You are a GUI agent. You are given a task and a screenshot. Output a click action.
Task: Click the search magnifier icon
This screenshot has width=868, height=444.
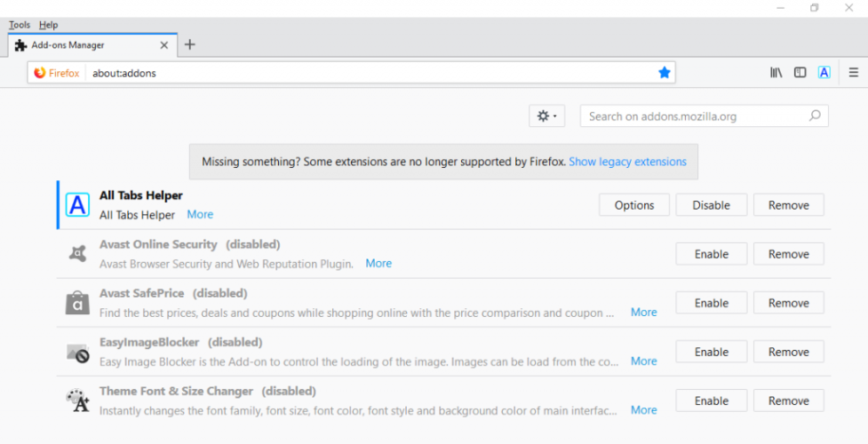pyautogui.click(x=815, y=115)
